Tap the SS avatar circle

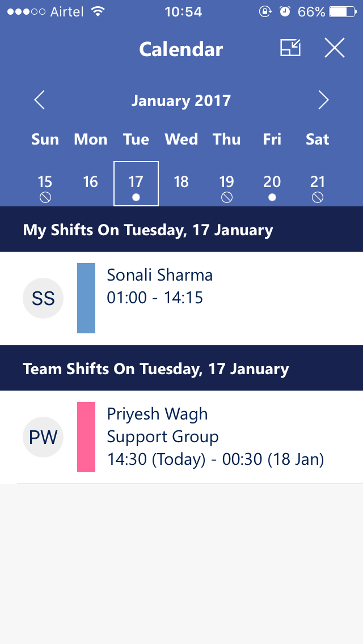point(43,298)
